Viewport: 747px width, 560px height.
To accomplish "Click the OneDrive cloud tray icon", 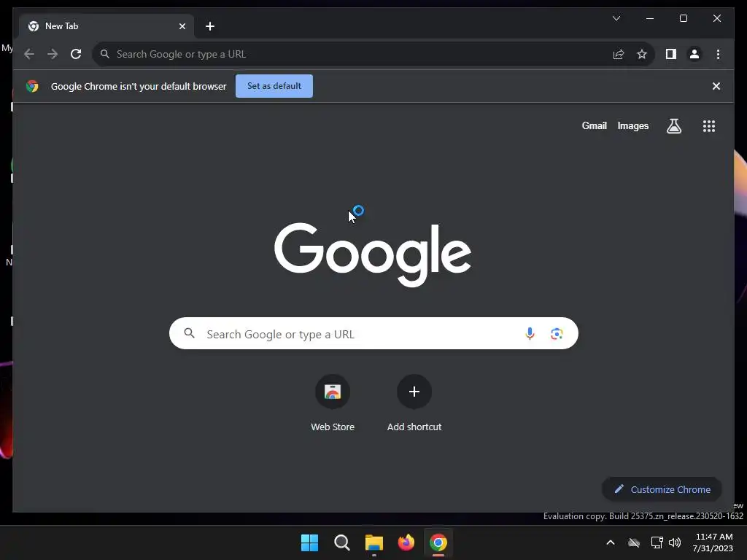I will [634, 542].
